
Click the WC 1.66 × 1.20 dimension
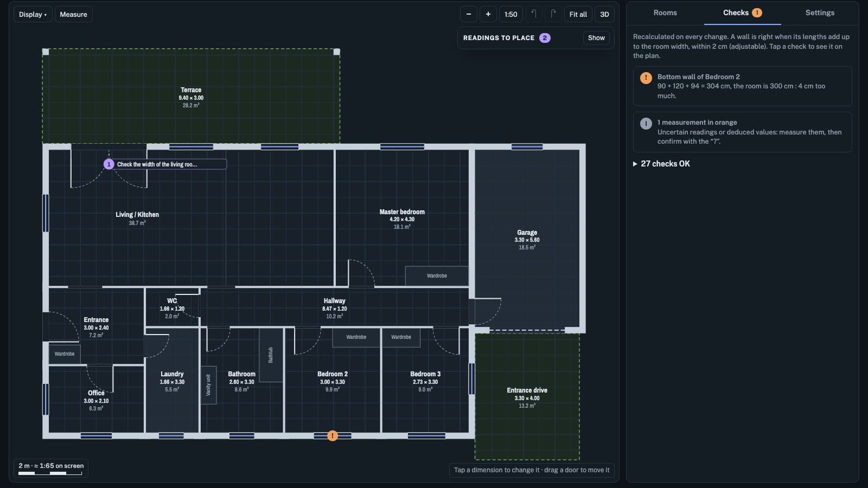click(172, 309)
